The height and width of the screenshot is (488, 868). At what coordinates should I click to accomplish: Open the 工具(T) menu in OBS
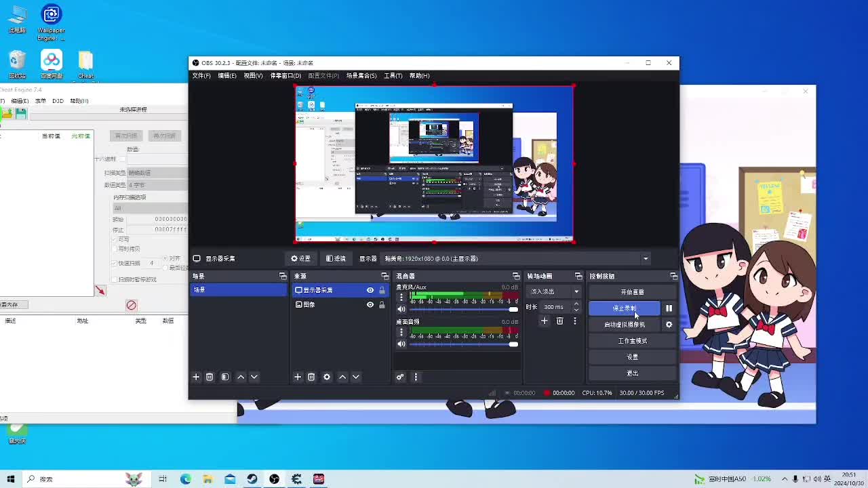(393, 76)
